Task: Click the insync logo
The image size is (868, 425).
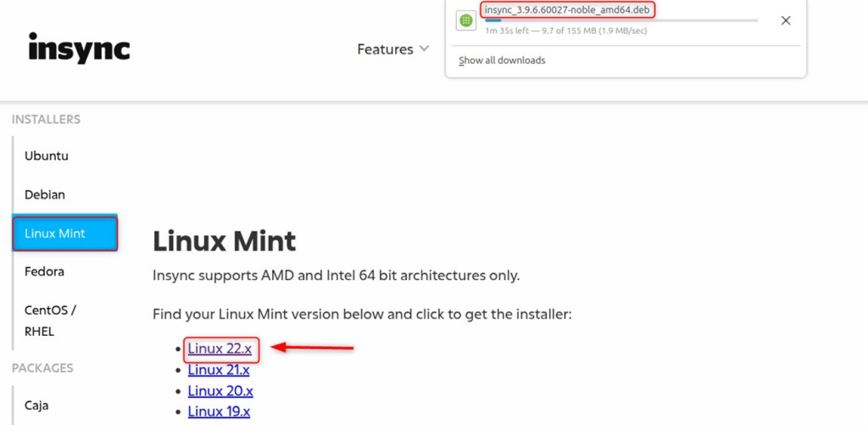Action: [79, 48]
